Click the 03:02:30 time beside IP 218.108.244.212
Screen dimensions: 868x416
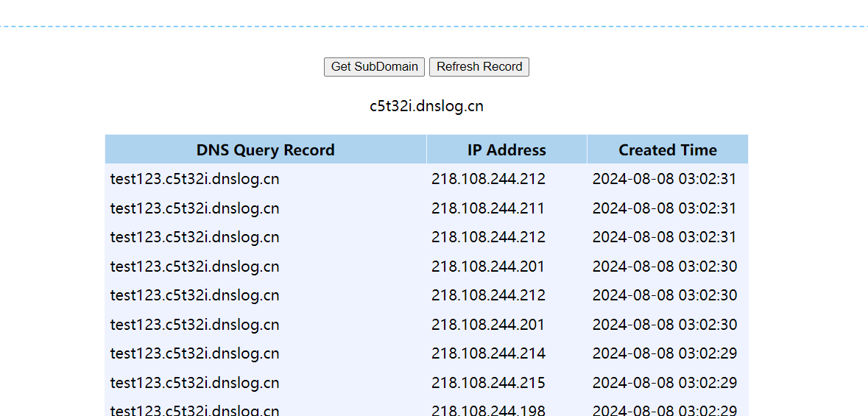[664, 295]
